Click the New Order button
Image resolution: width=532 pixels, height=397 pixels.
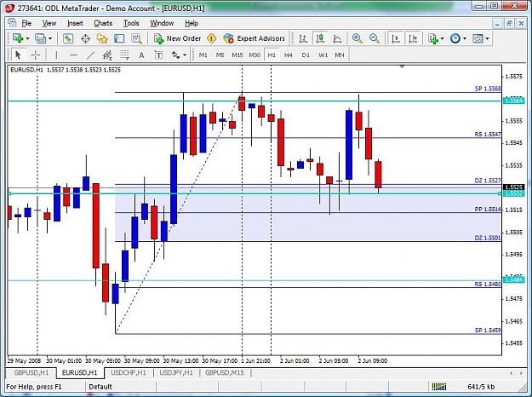click(177, 38)
